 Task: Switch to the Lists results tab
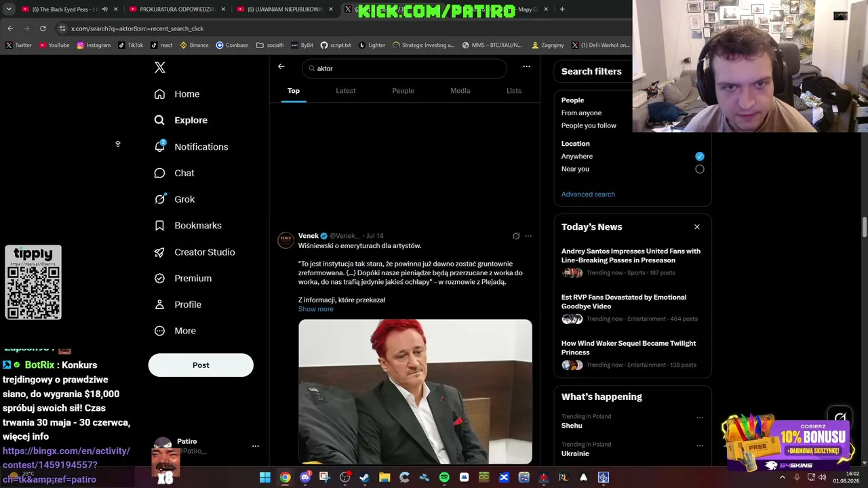tap(514, 91)
